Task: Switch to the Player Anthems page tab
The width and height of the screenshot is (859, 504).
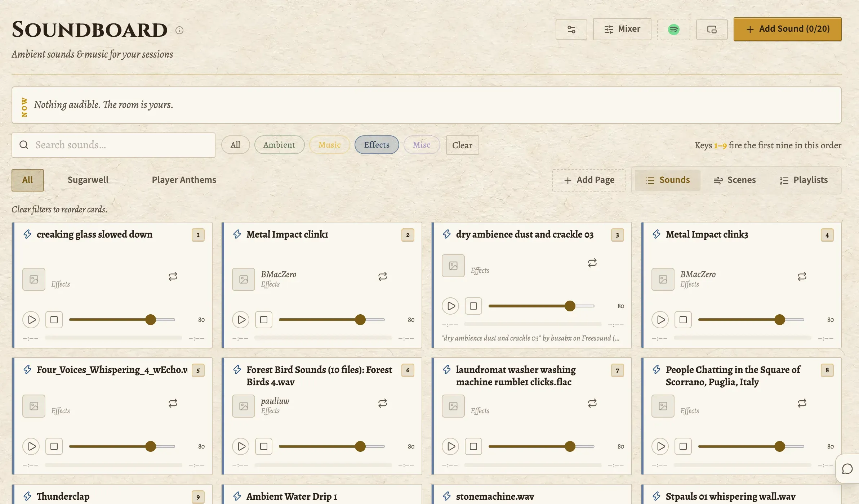Action: (184, 180)
